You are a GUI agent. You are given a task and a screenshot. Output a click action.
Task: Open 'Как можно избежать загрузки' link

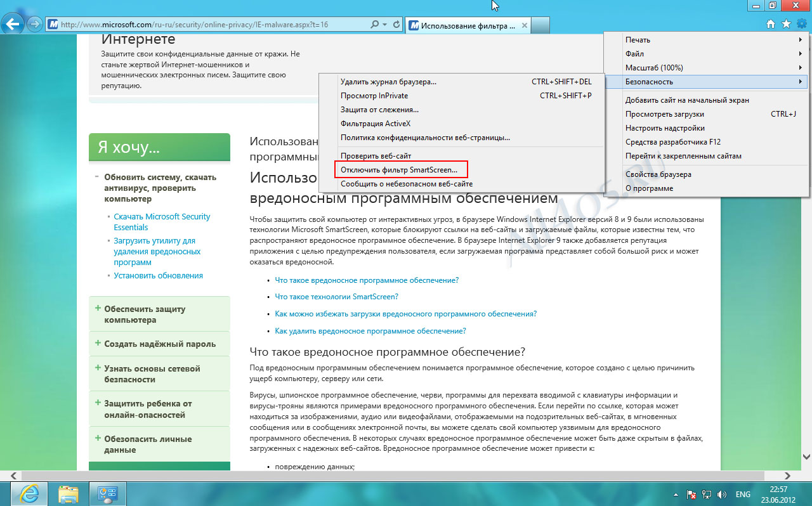click(405, 313)
